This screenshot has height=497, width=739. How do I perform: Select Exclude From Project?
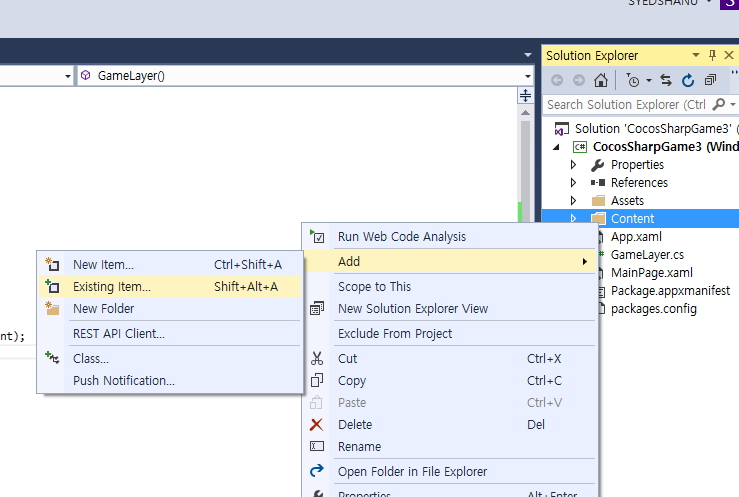point(395,333)
